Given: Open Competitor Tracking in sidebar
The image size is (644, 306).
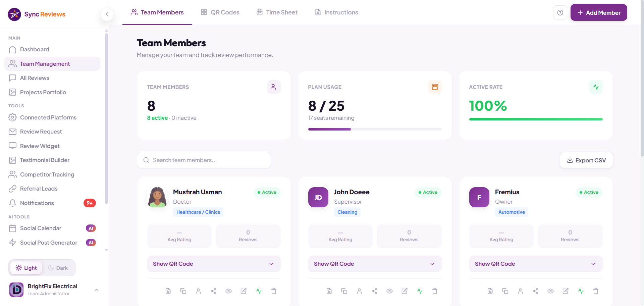Looking at the screenshot, I should click(52, 174).
